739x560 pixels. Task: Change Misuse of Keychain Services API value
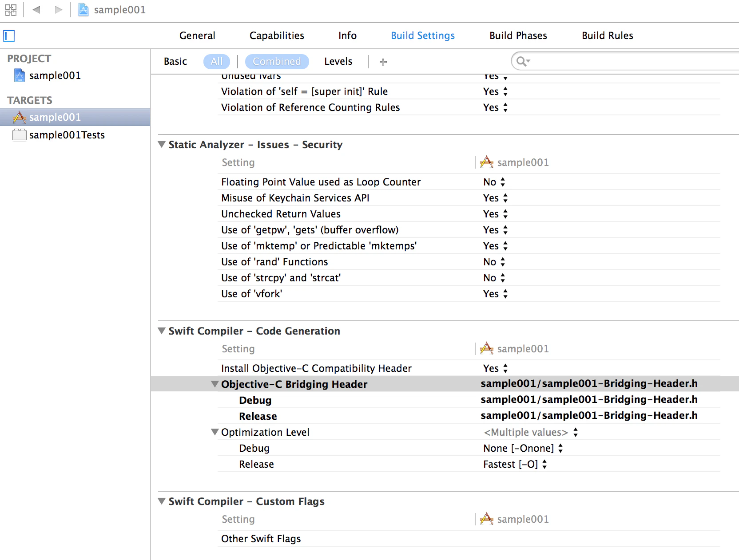pos(496,198)
